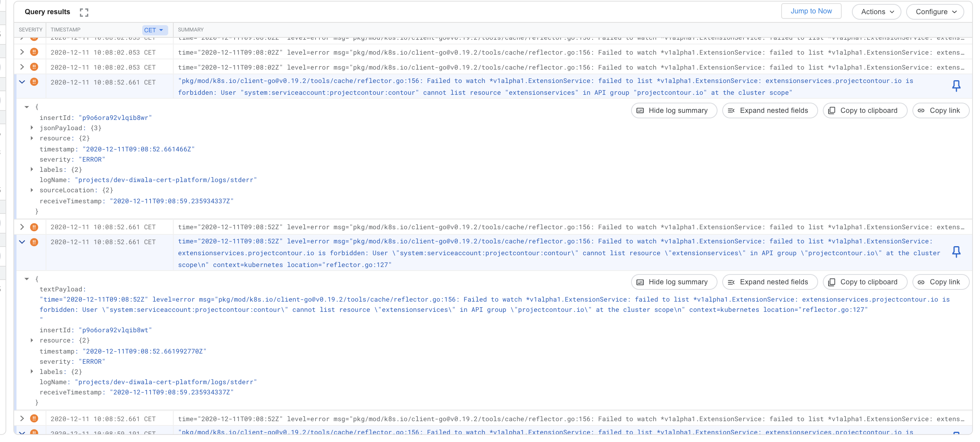Image resolution: width=980 pixels, height=442 pixels.
Task: Click error icon of the last full 10:08:52.661 row
Action: click(34, 418)
